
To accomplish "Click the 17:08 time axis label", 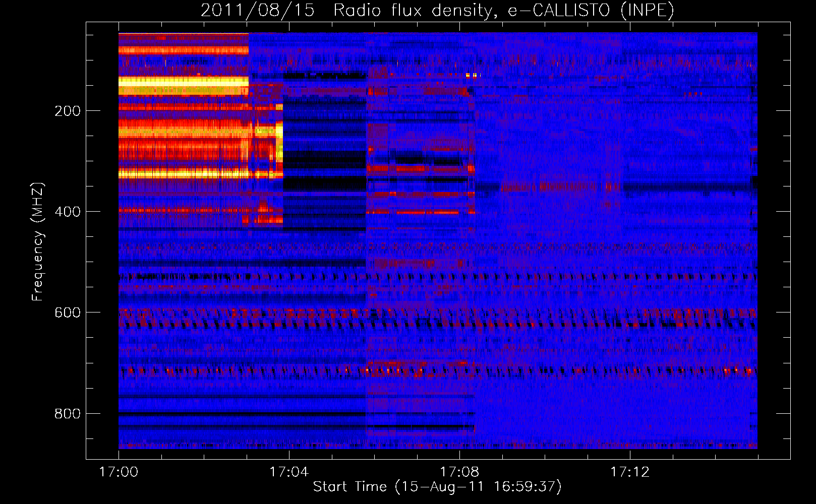I will [459, 472].
